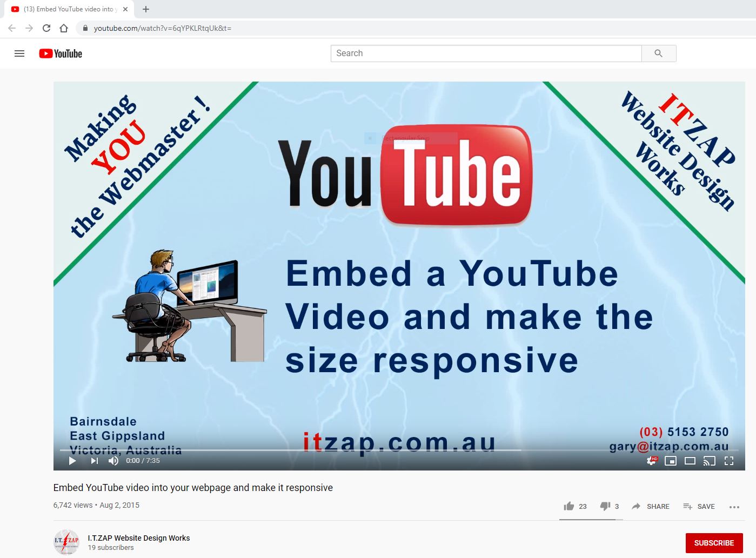Play the video with the play button
The width and height of the screenshot is (756, 558).
click(72, 461)
